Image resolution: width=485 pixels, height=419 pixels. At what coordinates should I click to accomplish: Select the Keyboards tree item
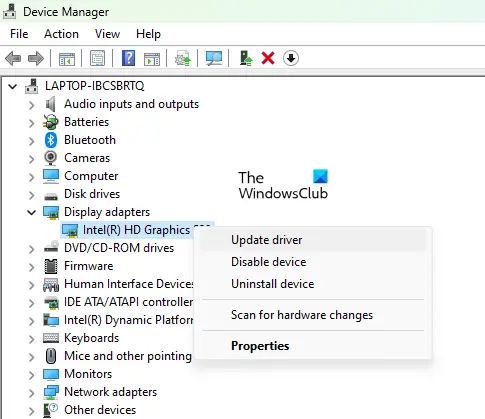[x=91, y=338]
